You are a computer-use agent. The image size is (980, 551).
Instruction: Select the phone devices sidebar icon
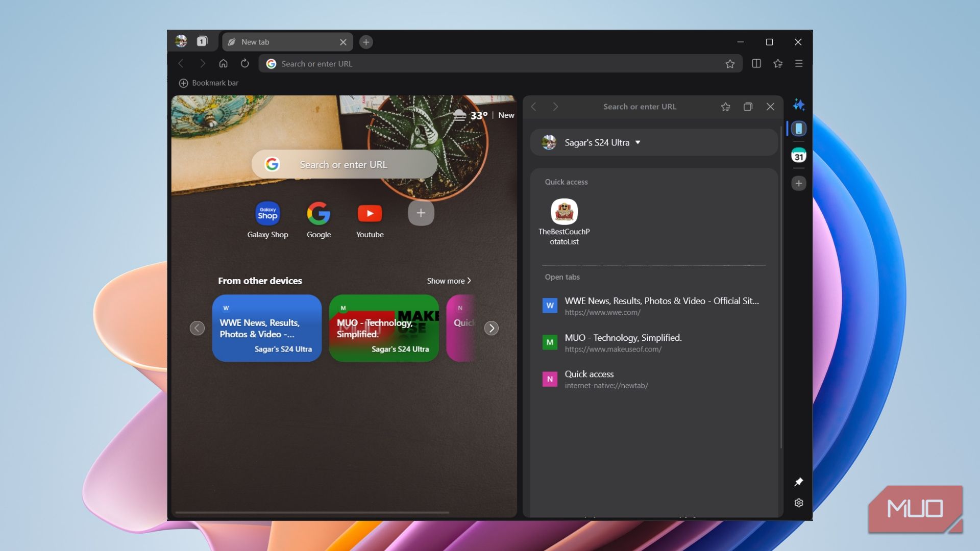[x=799, y=129]
